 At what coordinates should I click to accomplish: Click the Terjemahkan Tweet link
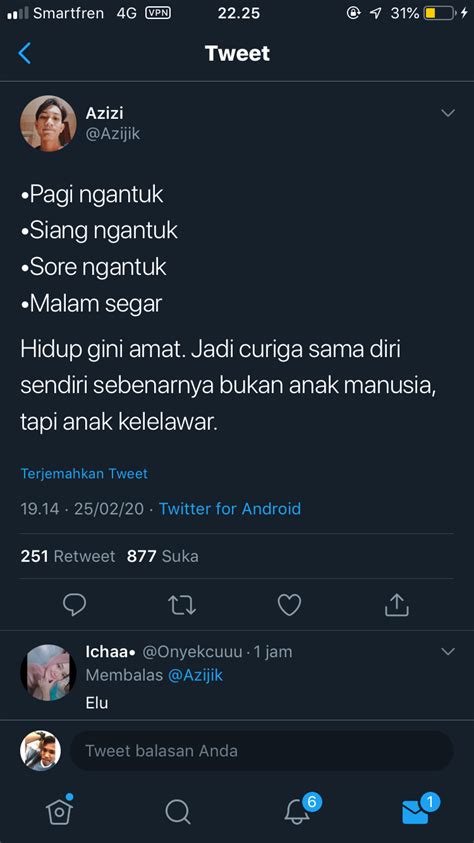point(84,474)
